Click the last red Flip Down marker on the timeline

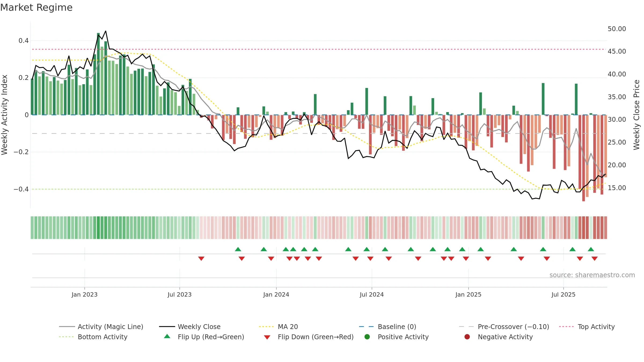(x=595, y=258)
